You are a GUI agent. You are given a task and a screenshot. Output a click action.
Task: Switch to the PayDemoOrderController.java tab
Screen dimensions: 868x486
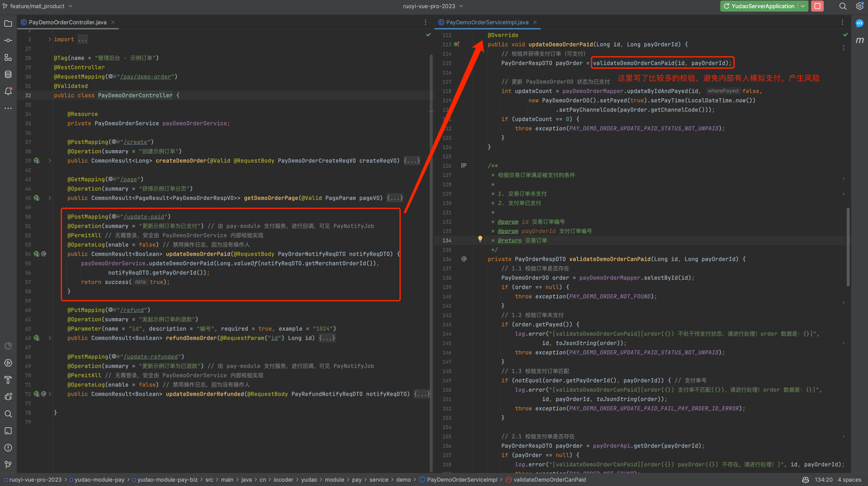(67, 22)
